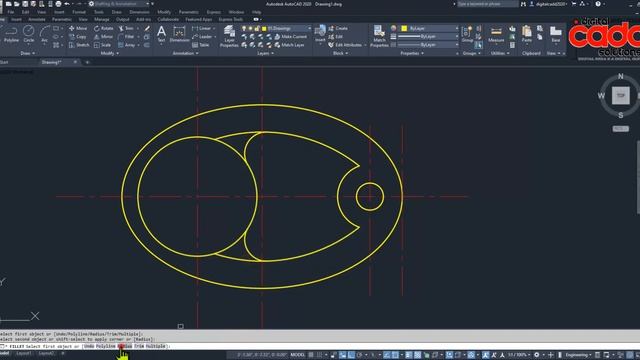Open the Modify menu in menu bar

coord(164,12)
